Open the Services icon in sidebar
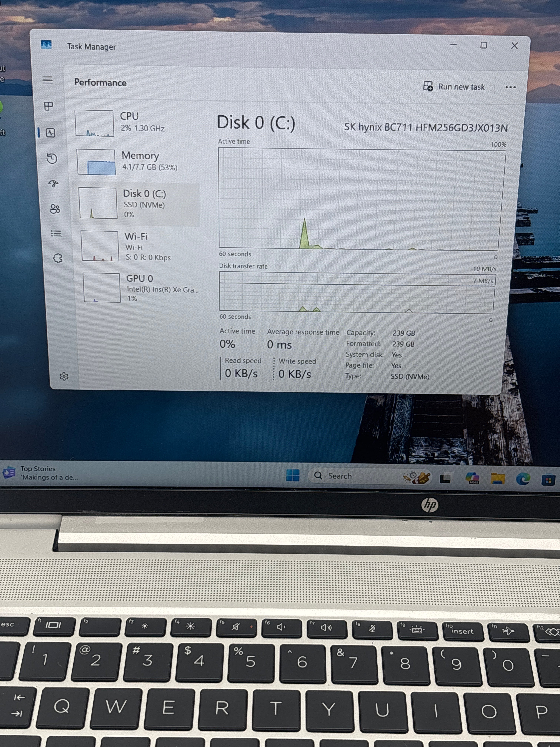Viewport: 560px width, 747px height. pos(58,258)
